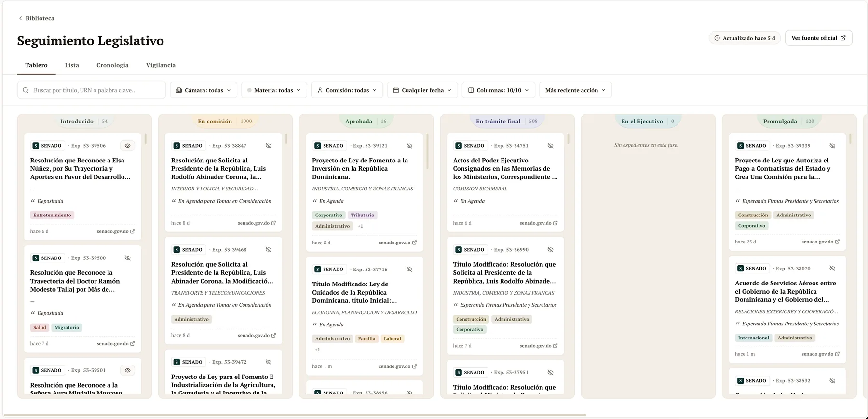The height and width of the screenshot is (419, 868).
Task: Click external link icon on Exp. 53-34751 card
Action: 556,223
